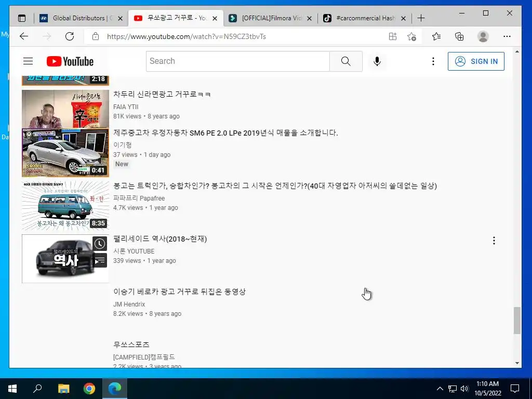
Task: Launch File Explorer from taskbar
Action: point(63,389)
